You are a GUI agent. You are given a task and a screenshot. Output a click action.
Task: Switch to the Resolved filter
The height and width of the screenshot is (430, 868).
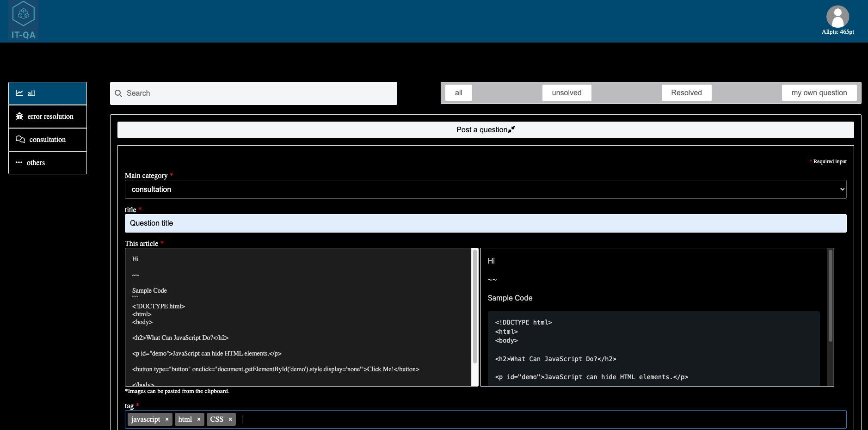[686, 93]
